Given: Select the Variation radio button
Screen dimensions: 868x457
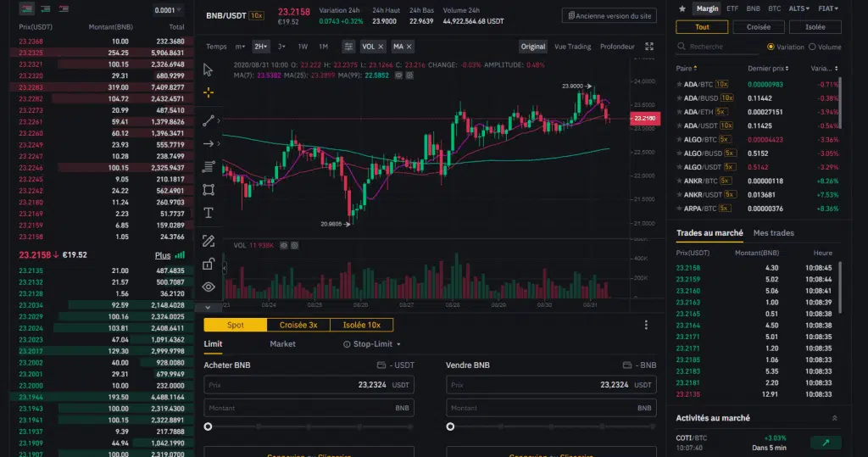Looking at the screenshot, I should (771, 47).
